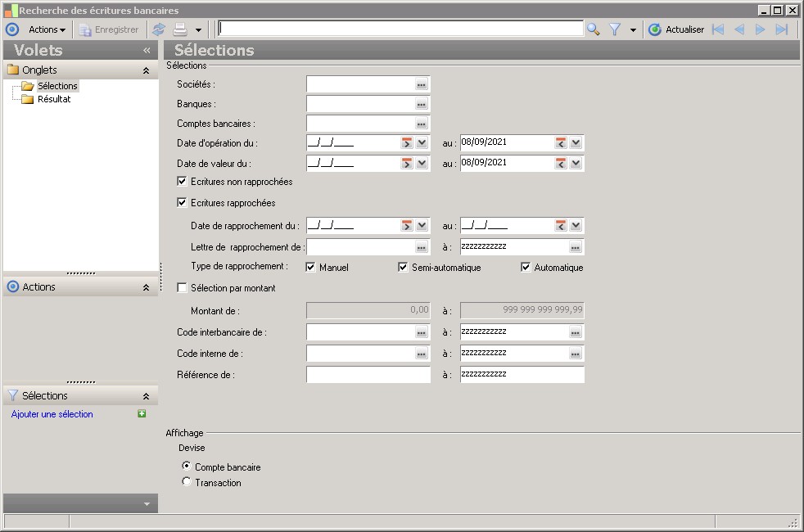The height and width of the screenshot is (532, 804).
Task: Collapse the Volets side panel
Action: [147, 50]
